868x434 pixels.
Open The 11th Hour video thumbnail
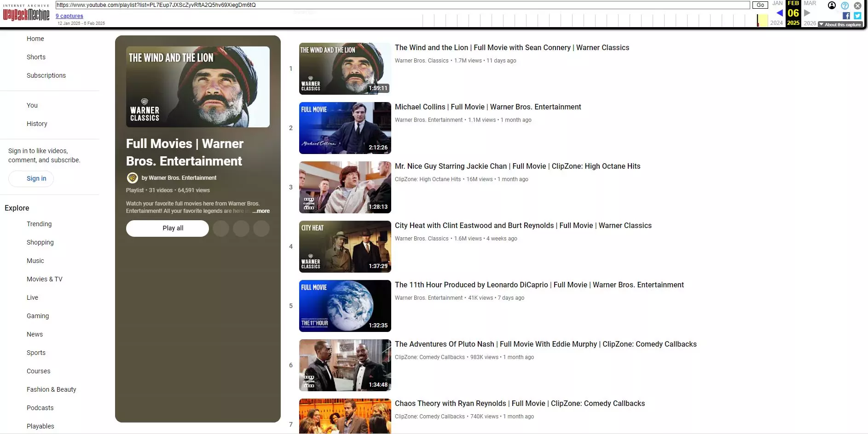pos(345,306)
